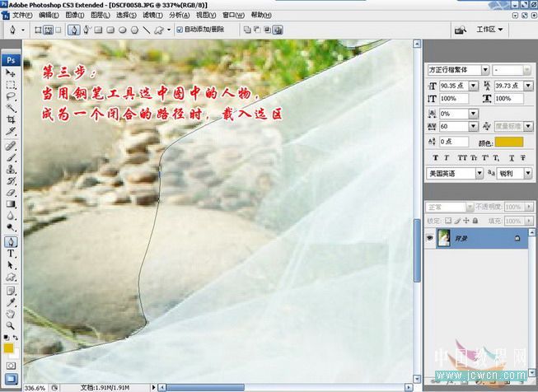
Task: Click the Paths mode icon in options bar
Action: [x=48, y=30]
